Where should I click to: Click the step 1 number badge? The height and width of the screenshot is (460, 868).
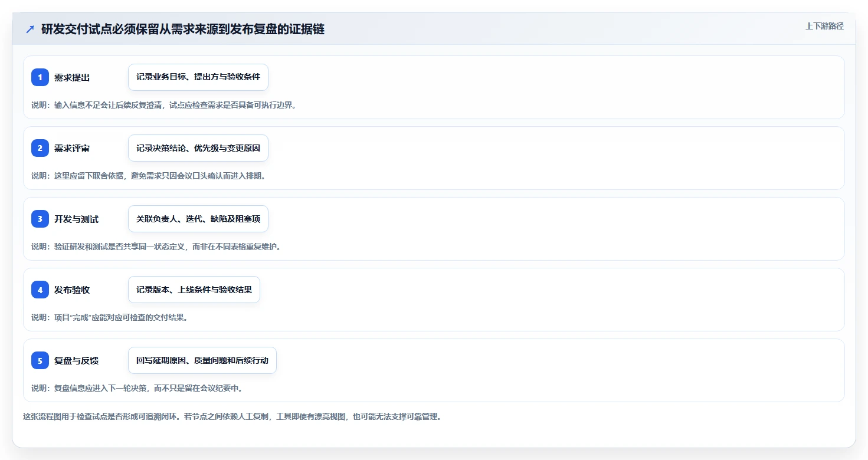pos(40,77)
